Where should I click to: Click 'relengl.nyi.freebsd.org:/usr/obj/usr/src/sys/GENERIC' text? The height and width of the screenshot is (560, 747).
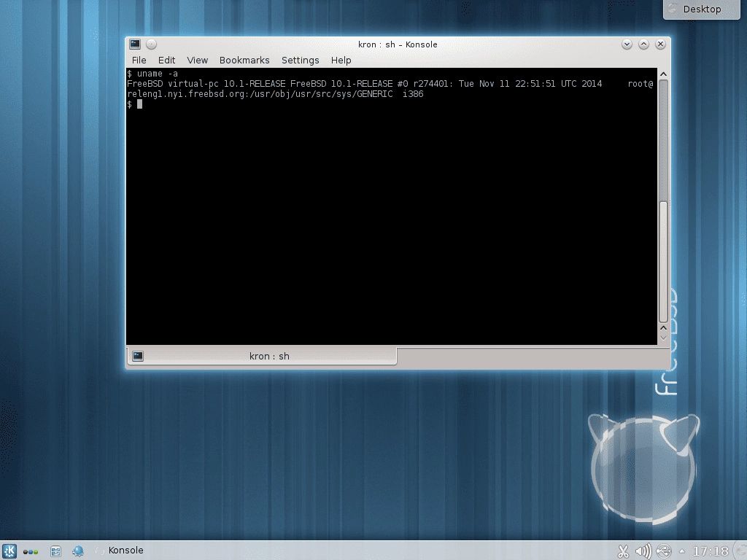260,94
